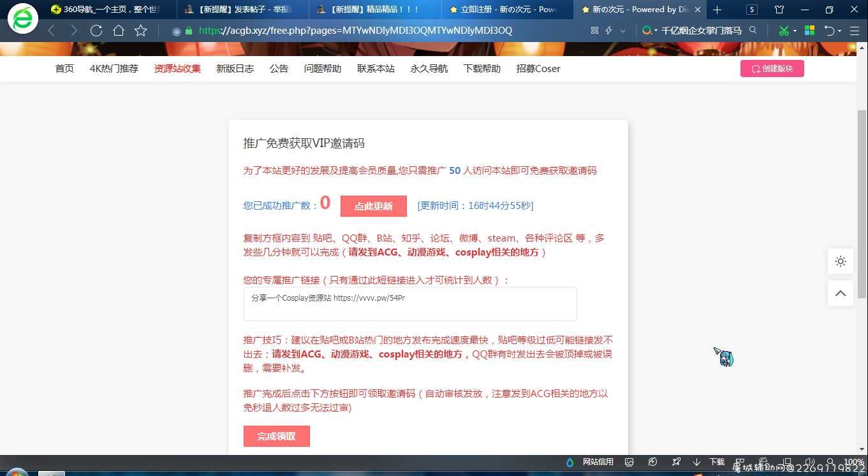Click the 100% zoom level indicator

click(x=853, y=462)
